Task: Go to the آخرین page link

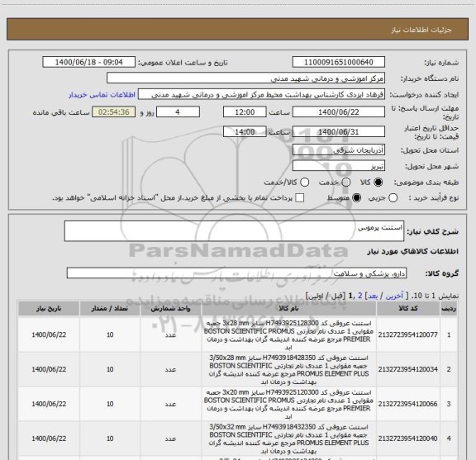Action: click(394, 296)
